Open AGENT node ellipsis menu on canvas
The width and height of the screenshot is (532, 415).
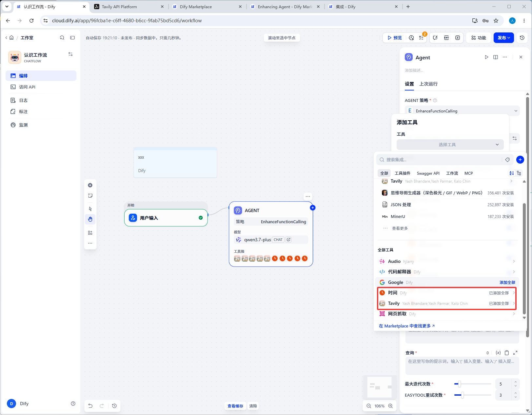point(308,197)
